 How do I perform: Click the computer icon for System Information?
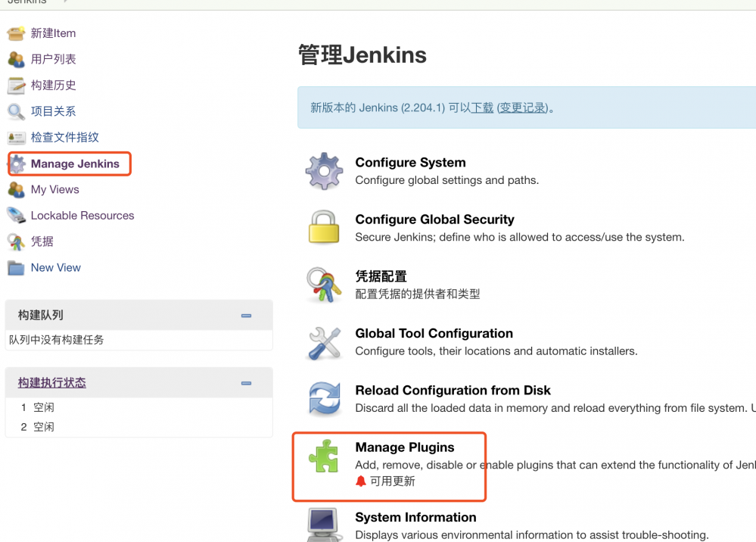point(324,524)
